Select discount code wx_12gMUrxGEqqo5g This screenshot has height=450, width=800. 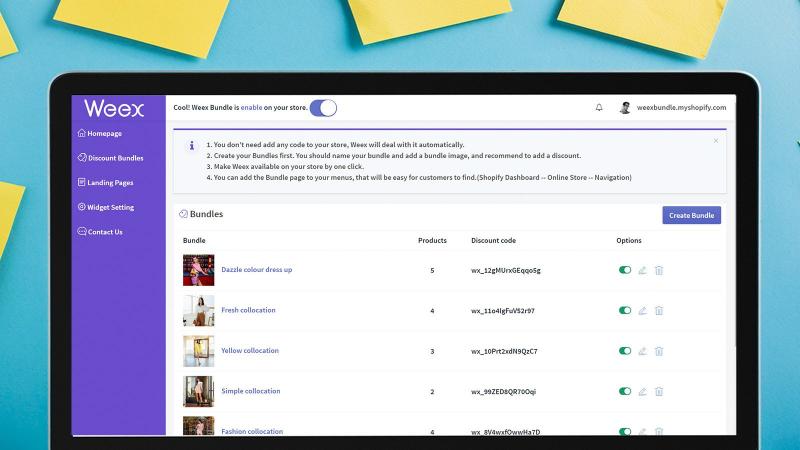[506, 270]
